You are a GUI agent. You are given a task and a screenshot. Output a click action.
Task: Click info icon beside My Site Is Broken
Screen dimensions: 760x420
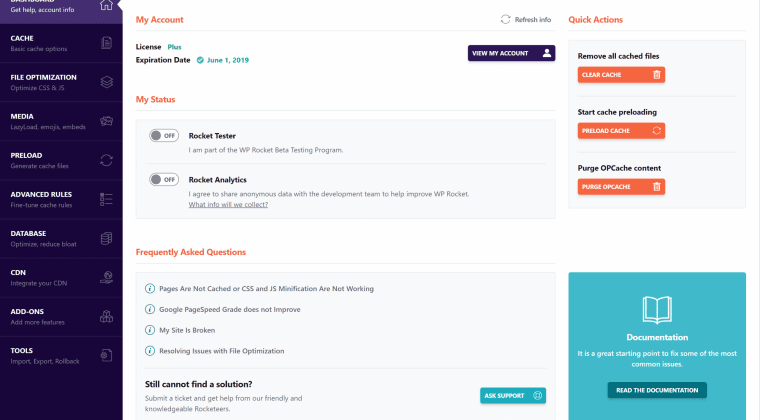pyautogui.click(x=150, y=330)
